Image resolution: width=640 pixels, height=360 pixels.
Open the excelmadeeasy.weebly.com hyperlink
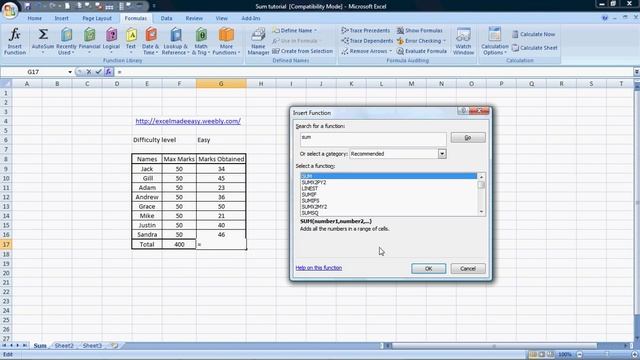click(188, 121)
